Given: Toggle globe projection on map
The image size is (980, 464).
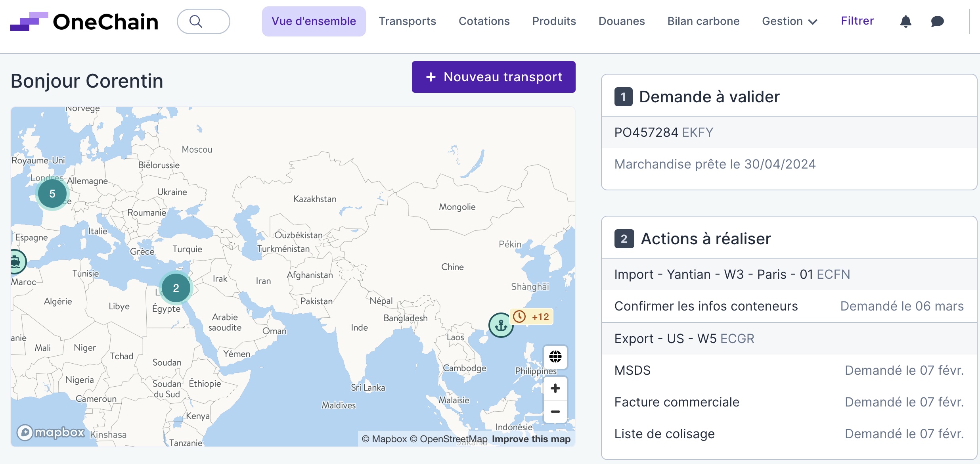Looking at the screenshot, I should (555, 357).
